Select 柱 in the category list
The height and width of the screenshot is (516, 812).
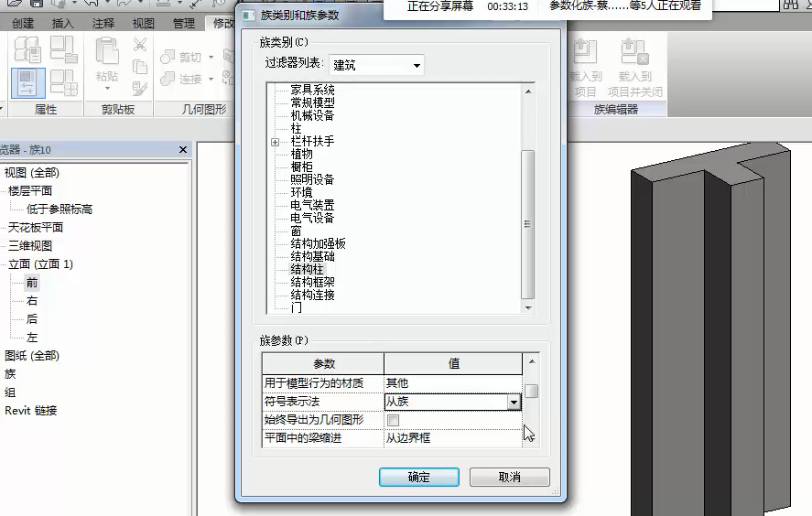[296, 128]
